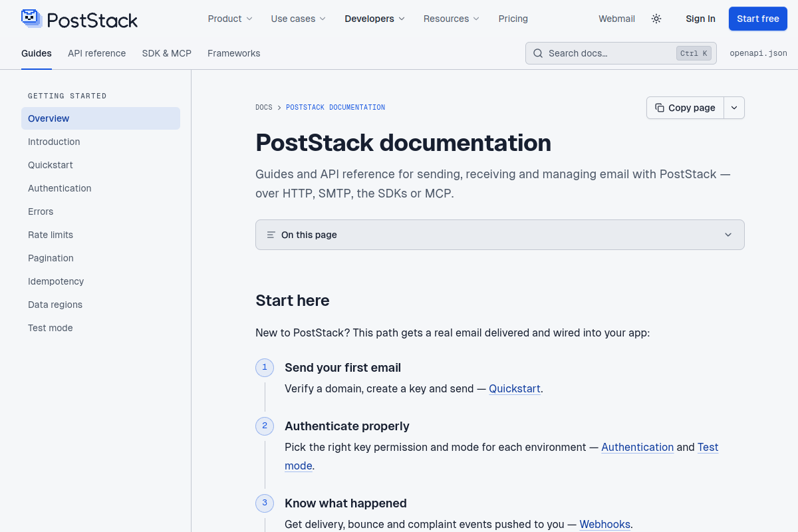Follow the Webhooks link in step 3
The width and height of the screenshot is (798, 532).
click(605, 524)
